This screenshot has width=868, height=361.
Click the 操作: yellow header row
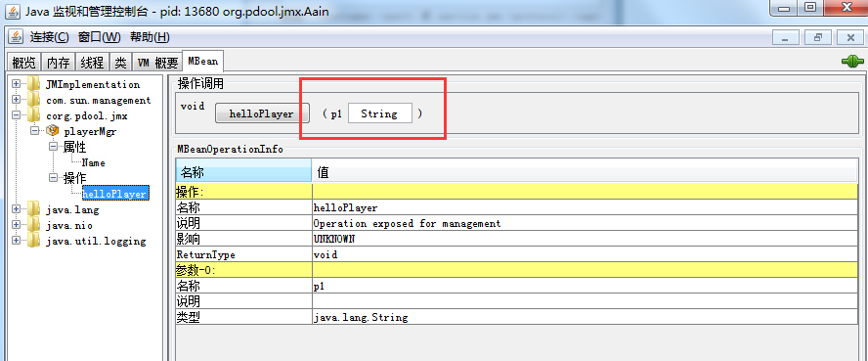tap(517, 192)
